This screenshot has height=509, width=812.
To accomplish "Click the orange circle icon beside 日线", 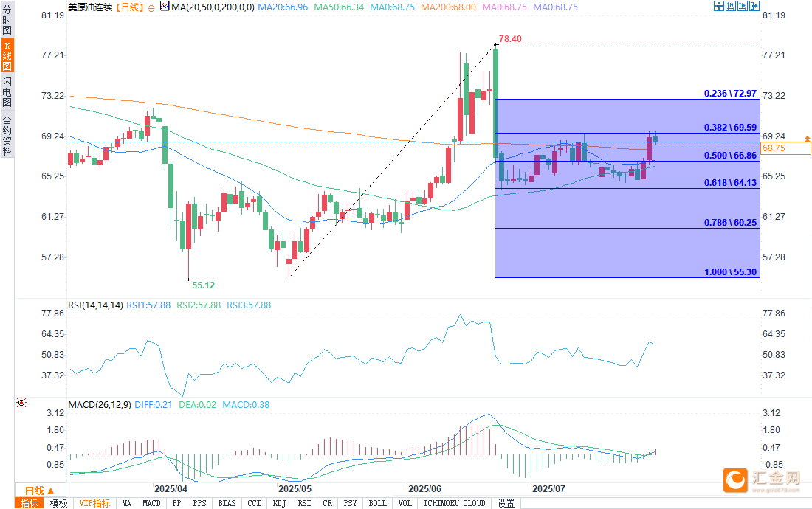I will coord(151,8).
